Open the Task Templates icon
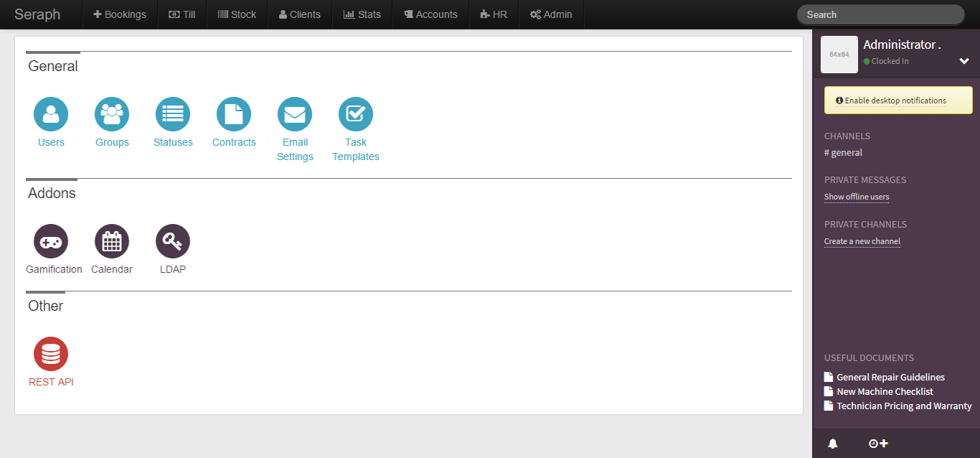The image size is (980, 458). tap(356, 115)
